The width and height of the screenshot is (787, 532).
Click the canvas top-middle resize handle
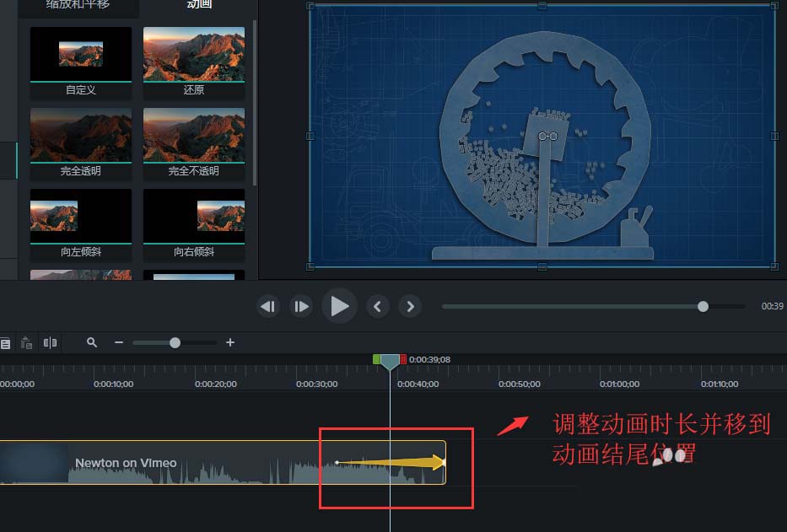click(542, 6)
